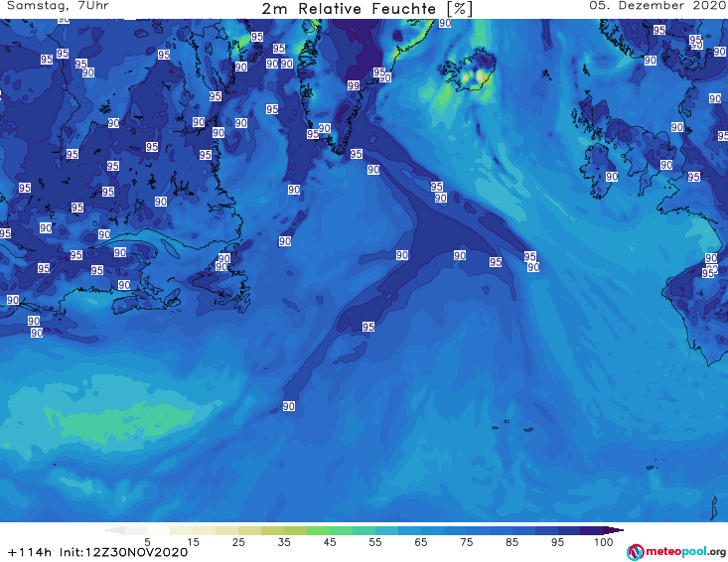Click the legend value "15"
The height and width of the screenshot is (562, 728).
(x=193, y=542)
